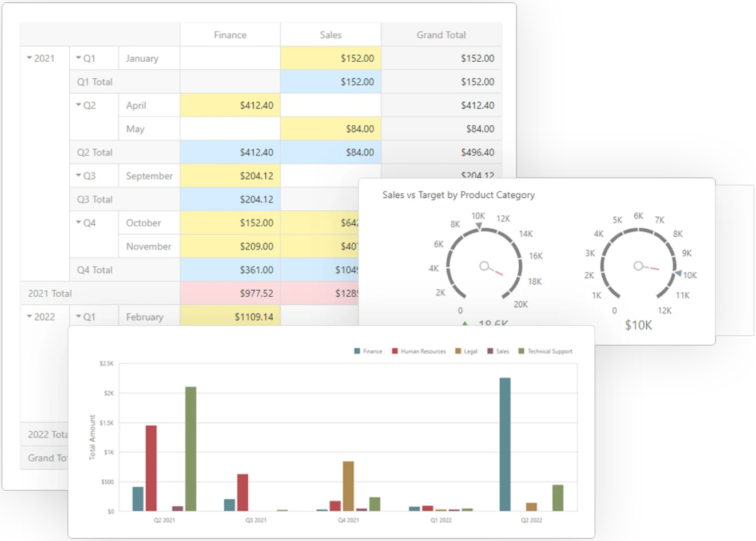This screenshot has width=756, height=541.
Task: Collapse the Q3 quarter group
Action: [x=79, y=176]
